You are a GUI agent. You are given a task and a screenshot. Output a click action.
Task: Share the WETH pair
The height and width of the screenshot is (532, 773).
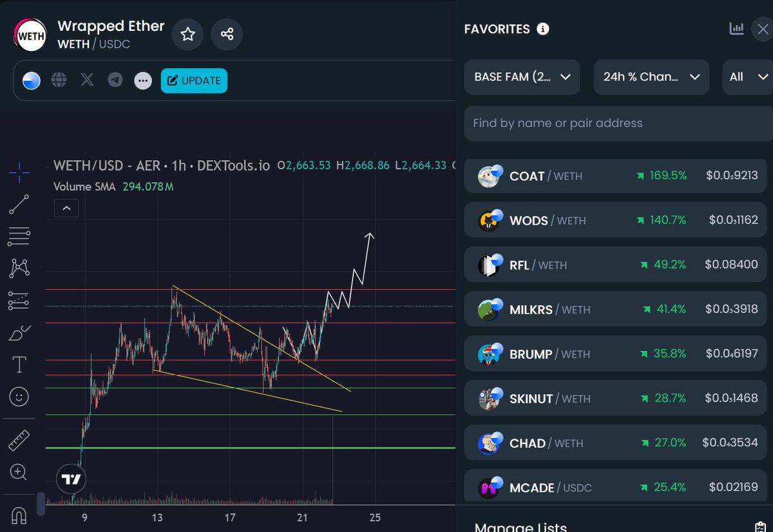click(227, 34)
